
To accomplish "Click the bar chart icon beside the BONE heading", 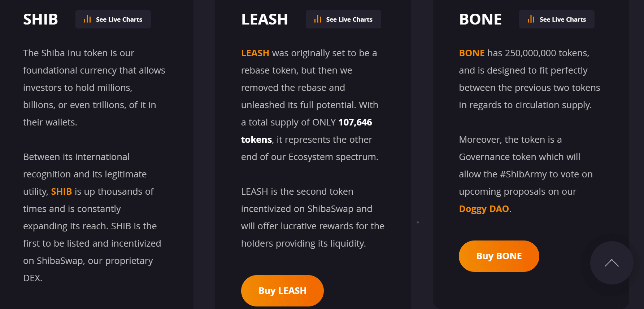I will tap(531, 19).
